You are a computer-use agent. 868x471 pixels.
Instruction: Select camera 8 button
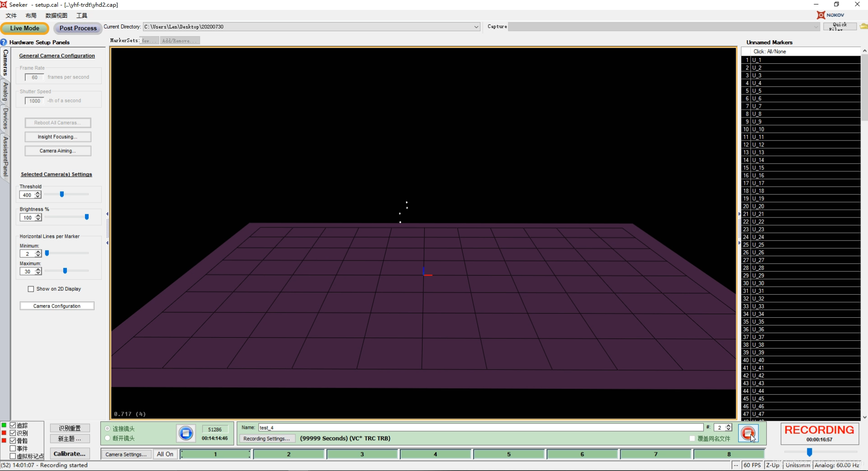729,454
